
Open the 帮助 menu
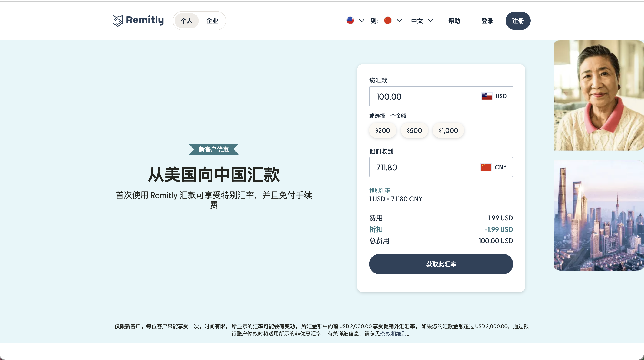[x=454, y=21]
